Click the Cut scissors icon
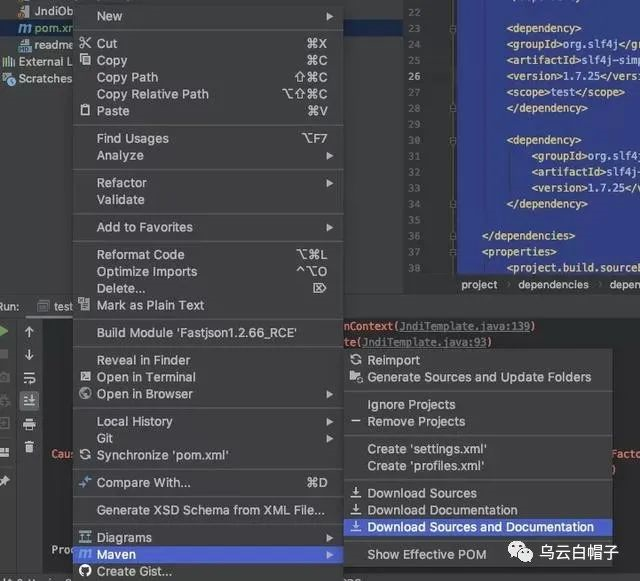 pos(85,42)
